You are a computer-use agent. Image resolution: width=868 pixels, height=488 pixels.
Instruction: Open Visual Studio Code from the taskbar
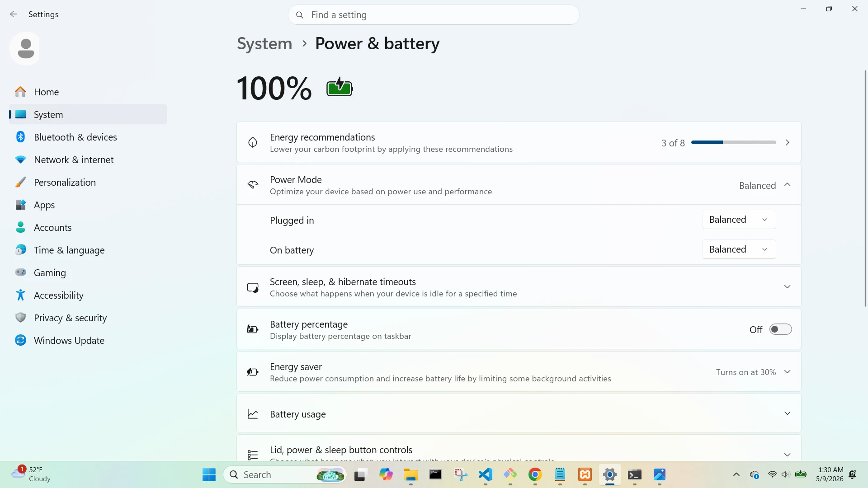pyautogui.click(x=485, y=475)
